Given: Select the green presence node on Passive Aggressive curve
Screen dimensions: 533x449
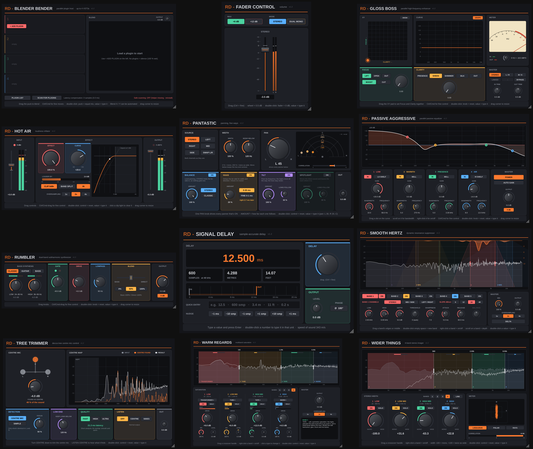Looking at the screenshot, I should tap(486, 145).
